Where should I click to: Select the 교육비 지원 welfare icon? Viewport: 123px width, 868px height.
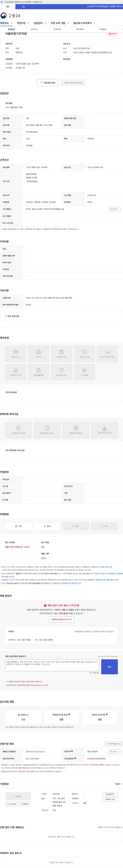coord(84,354)
